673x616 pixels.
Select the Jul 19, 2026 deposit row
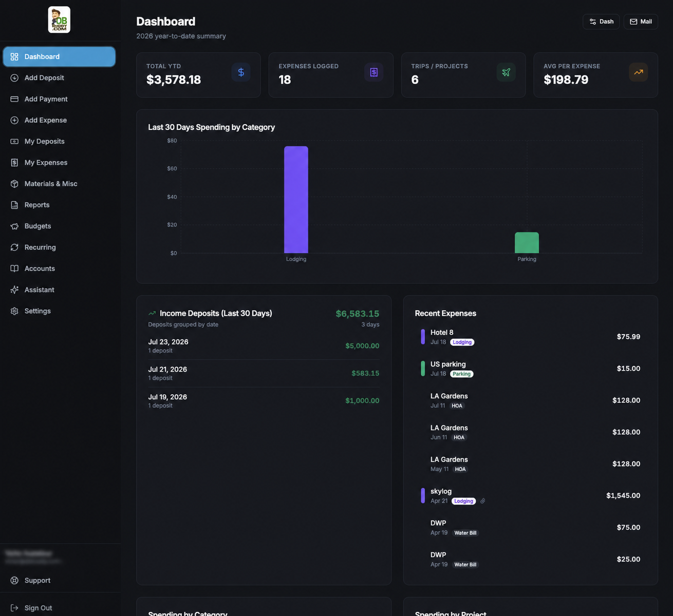[x=264, y=401]
